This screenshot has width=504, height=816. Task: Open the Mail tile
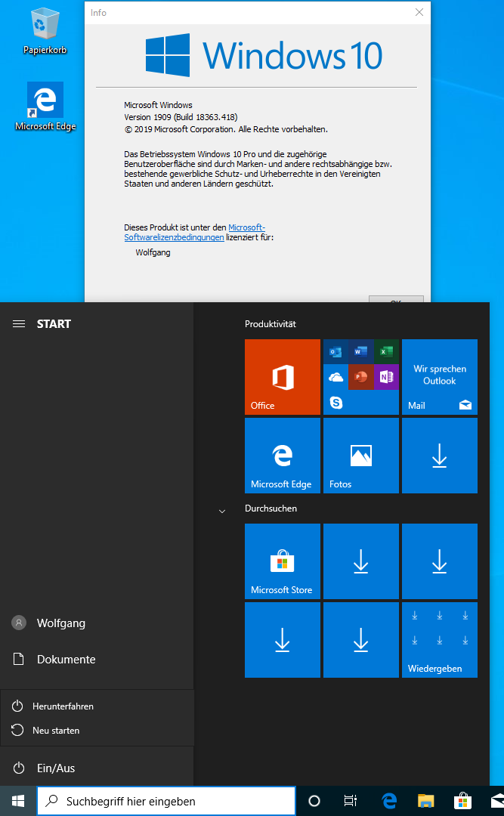click(x=440, y=377)
